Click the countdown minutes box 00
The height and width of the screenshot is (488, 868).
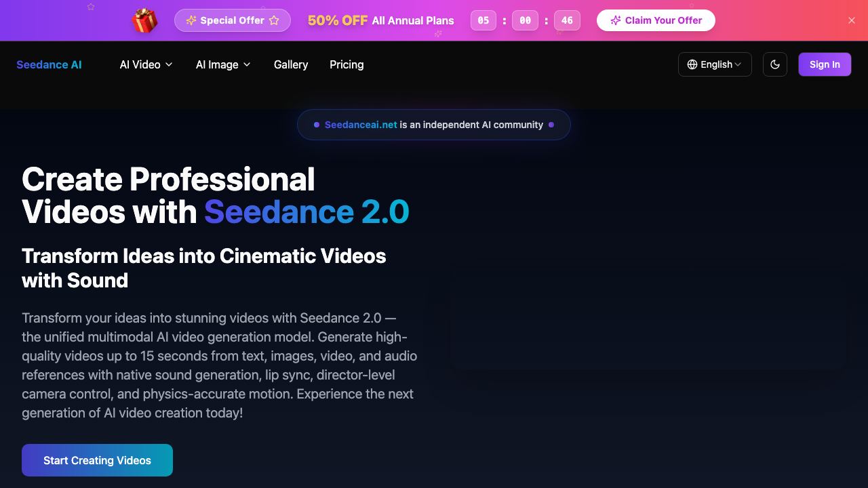pyautogui.click(x=526, y=20)
